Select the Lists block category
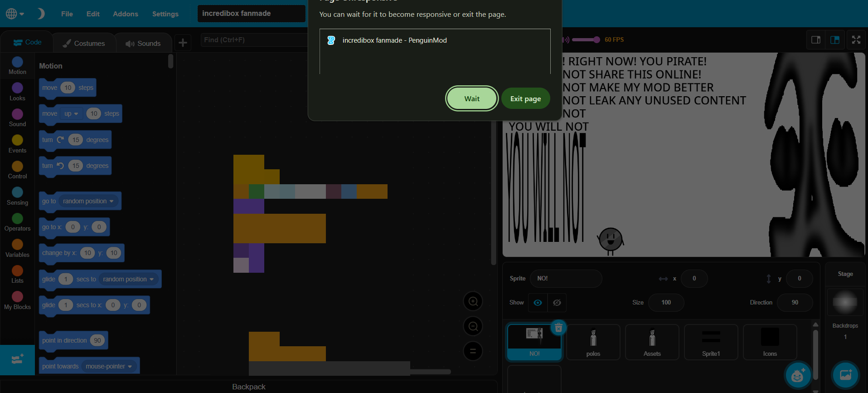 click(17, 275)
